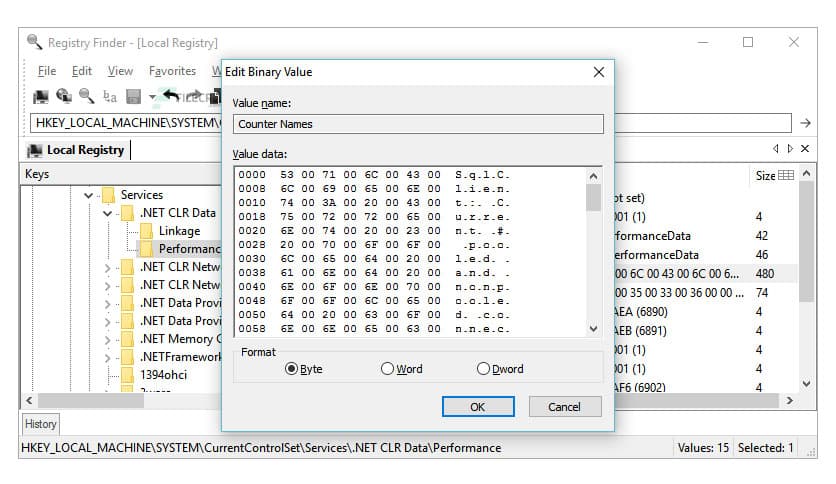Select the value row with size 42
Screen dimensions: 836x484
[x=706, y=236]
